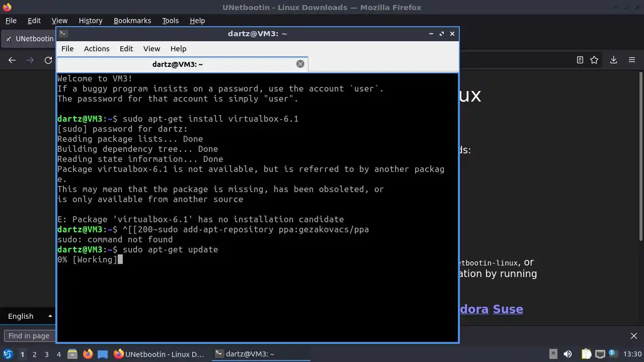Open the Suse download link
644x362 pixels.
pos(508,309)
